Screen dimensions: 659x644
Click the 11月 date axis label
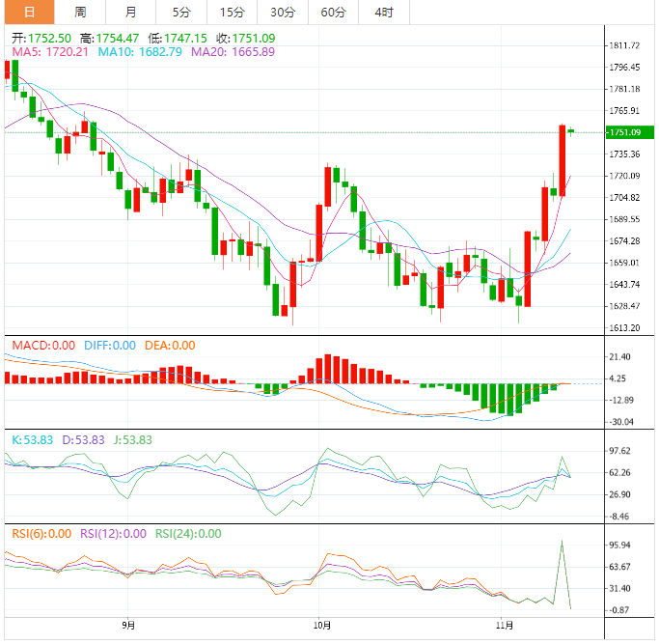[x=505, y=626]
